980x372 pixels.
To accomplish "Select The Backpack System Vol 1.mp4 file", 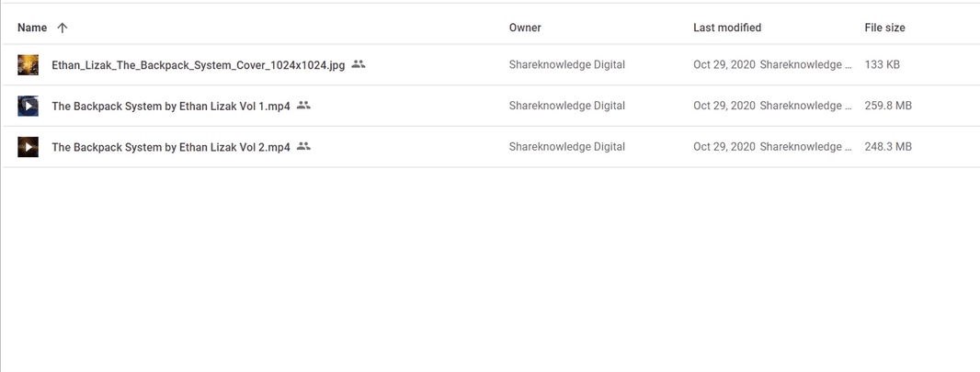I will click(171, 107).
